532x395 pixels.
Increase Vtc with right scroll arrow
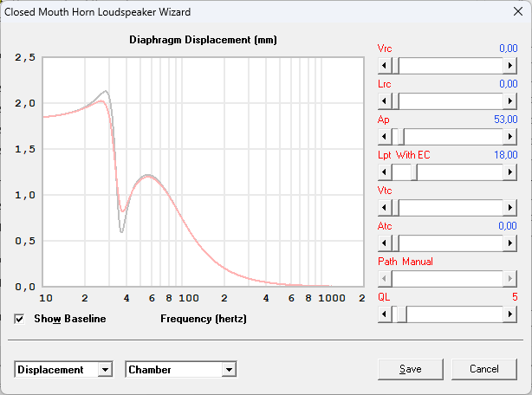(x=510, y=208)
